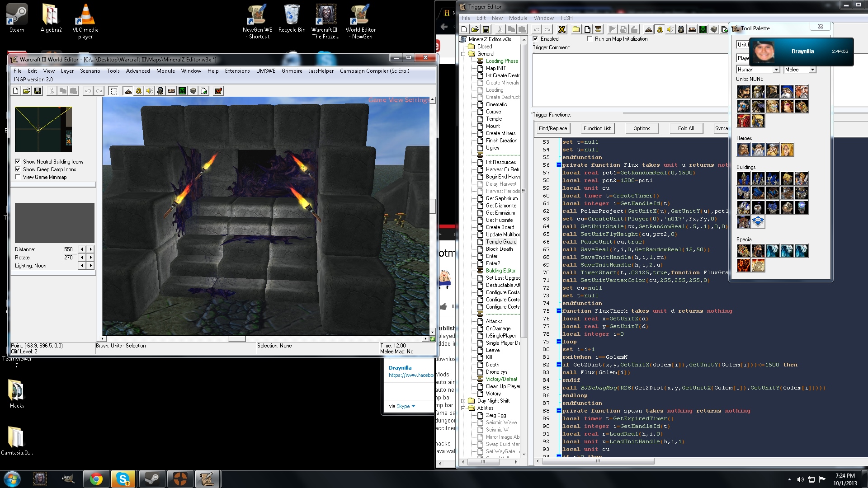
Task: Open Skype 'via Skype' dropdown arrow
Action: [x=413, y=406]
